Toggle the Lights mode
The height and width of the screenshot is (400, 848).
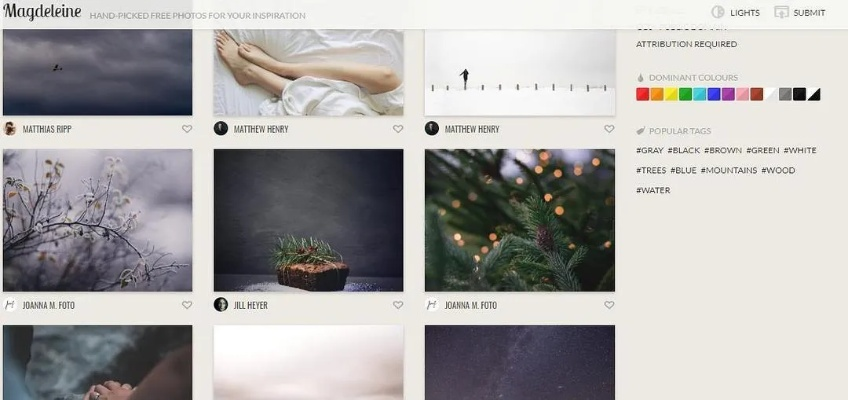coord(735,12)
